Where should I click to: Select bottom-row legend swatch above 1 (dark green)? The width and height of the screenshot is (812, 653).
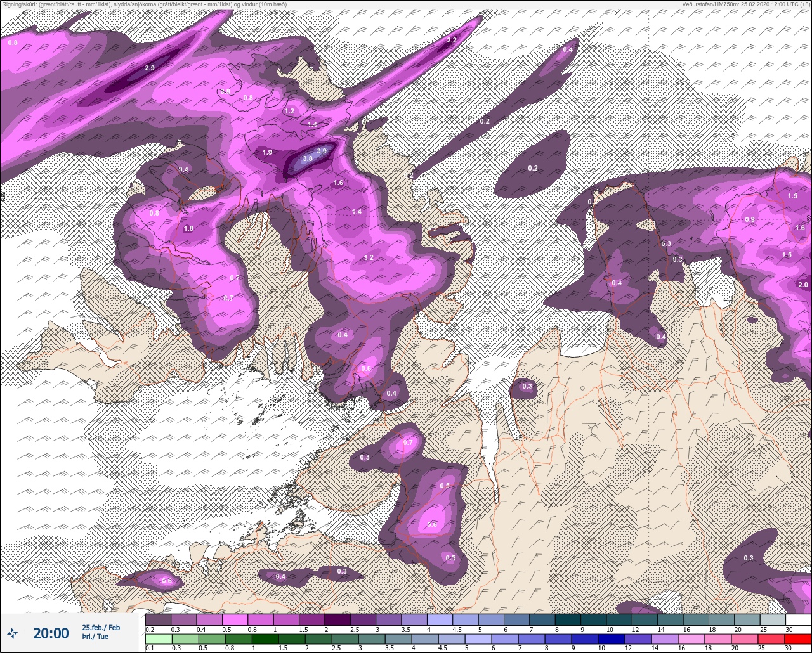point(265,638)
